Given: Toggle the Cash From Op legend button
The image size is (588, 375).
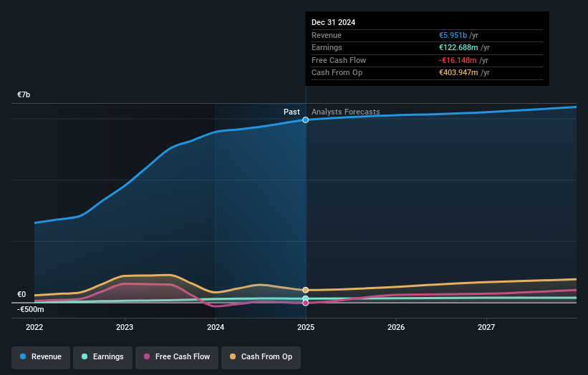Looking at the screenshot, I should click(261, 357).
